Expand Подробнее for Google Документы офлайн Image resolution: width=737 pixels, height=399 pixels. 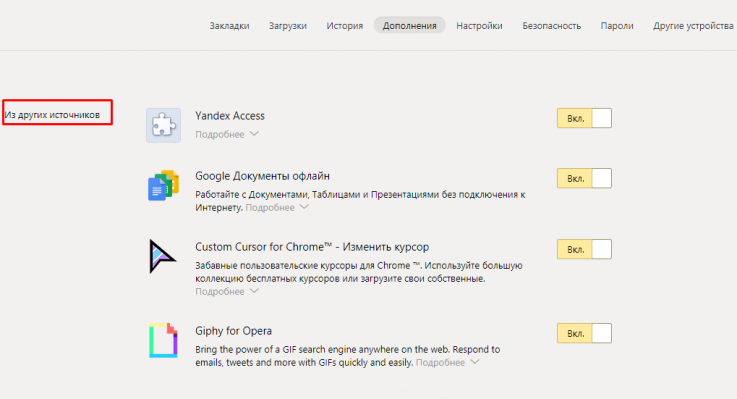[x=277, y=207]
